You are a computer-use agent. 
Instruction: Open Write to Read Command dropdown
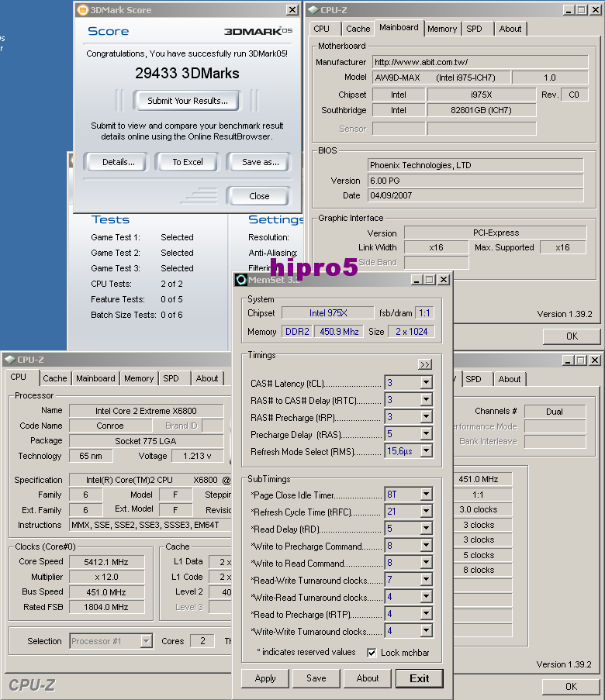tap(427, 563)
